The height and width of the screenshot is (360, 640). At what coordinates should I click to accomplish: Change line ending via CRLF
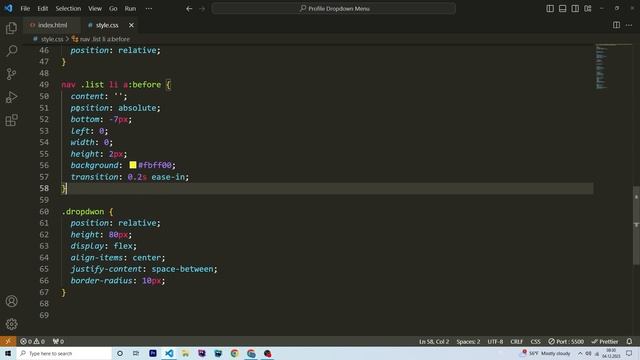click(516, 341)
